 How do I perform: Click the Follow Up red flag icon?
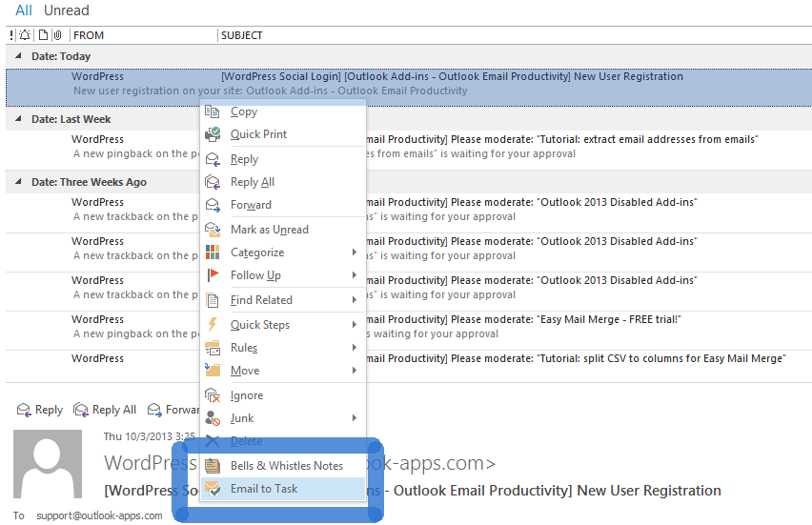point(213,275)
